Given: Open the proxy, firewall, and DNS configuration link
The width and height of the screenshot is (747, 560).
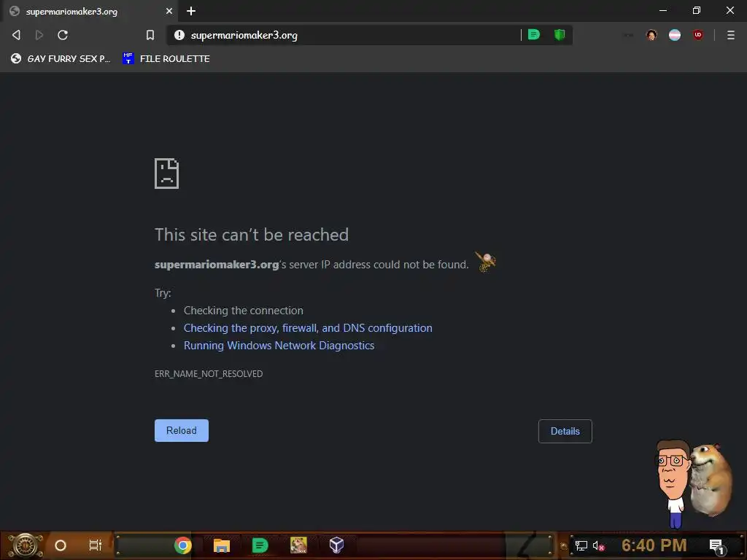Looking at the screenshot, I should [x=308, y=328].
